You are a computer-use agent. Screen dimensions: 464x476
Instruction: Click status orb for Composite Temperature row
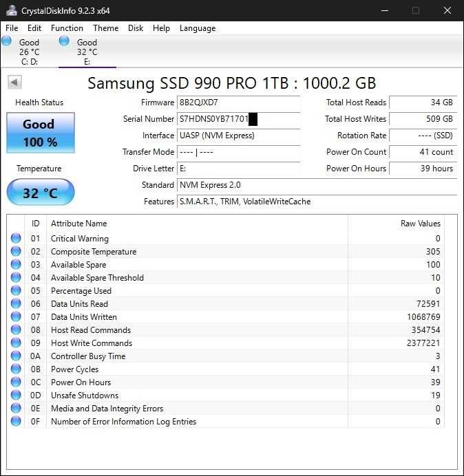16,251
